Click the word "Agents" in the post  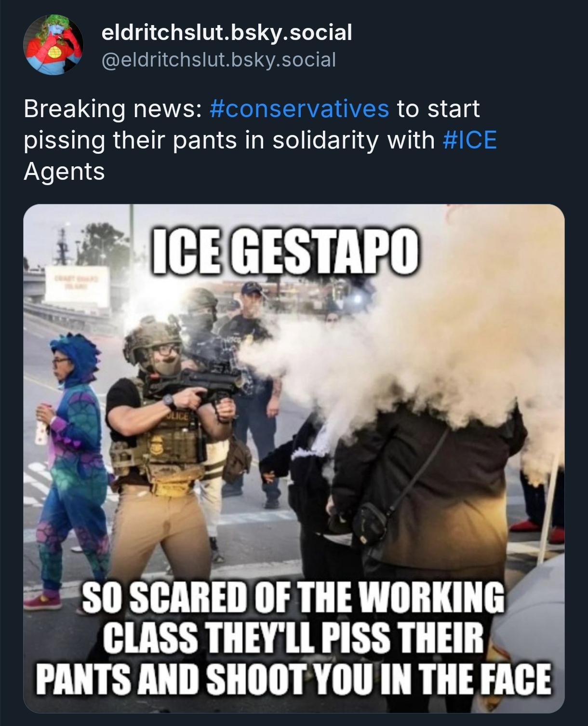click(x=64, y=172)
